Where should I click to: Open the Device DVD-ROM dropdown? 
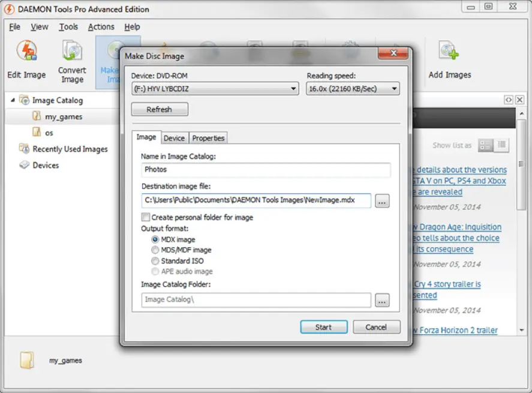coord(215,89)
